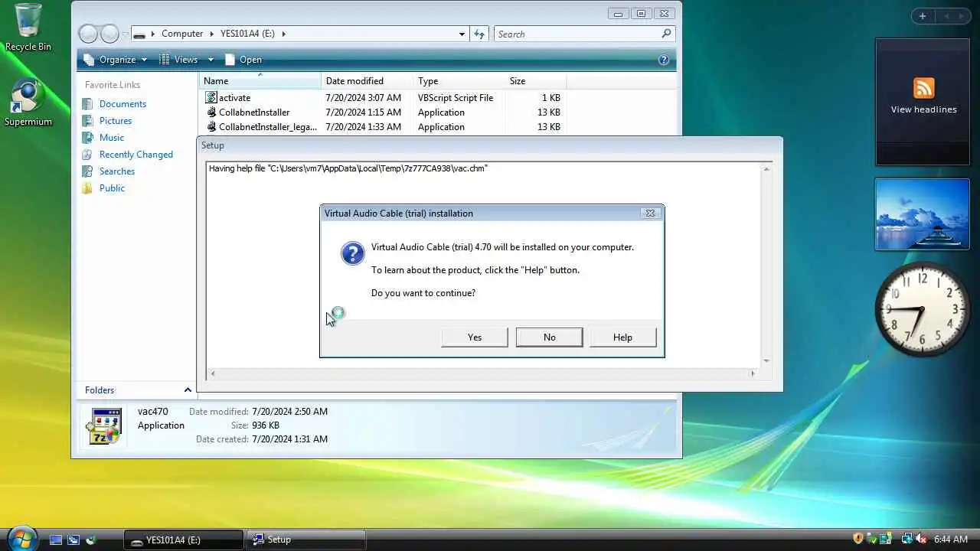Open the Windows Start orb
The width and height of the screenshot is (980, 551).
[x=22, y=539]
